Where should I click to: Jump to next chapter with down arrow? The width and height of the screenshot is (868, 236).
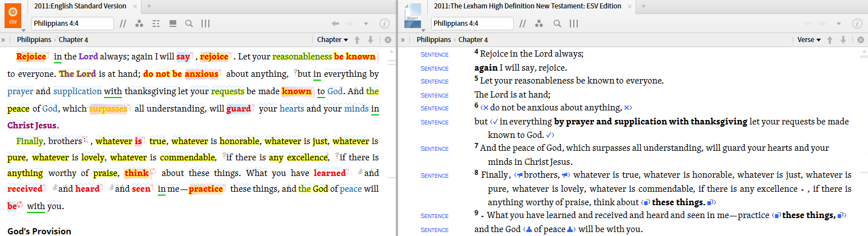371,40
